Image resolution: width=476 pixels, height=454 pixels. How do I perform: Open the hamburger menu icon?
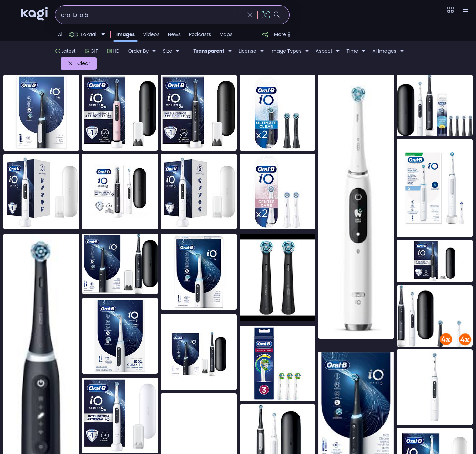pyautogui.click(x=466, y=10)
